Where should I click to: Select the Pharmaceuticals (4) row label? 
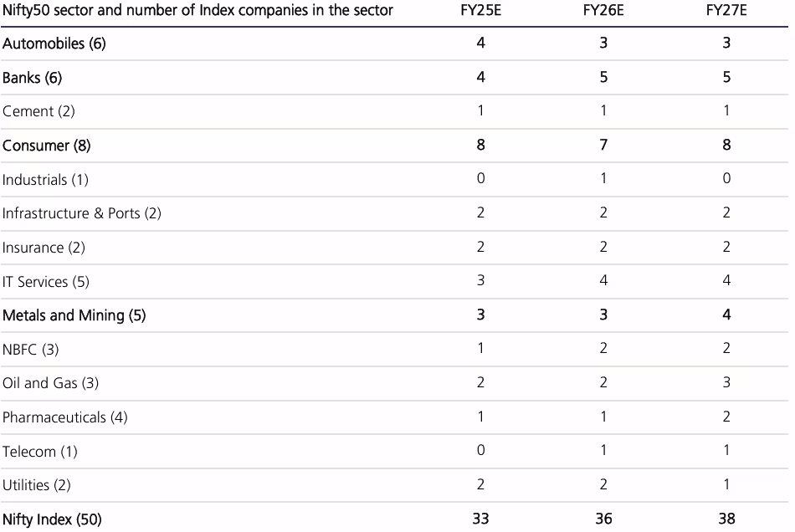(64, 417)
